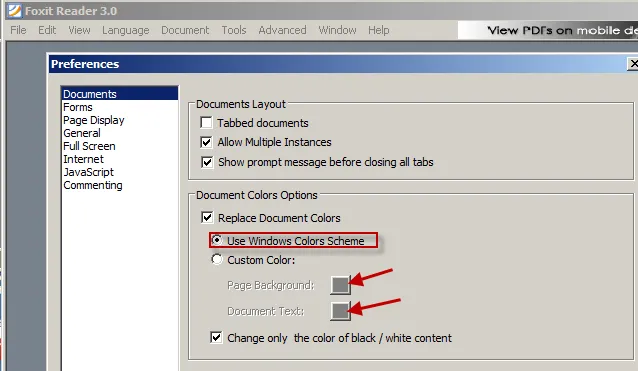Click the Document Text color swatch
638x371 pixels.
341,311
